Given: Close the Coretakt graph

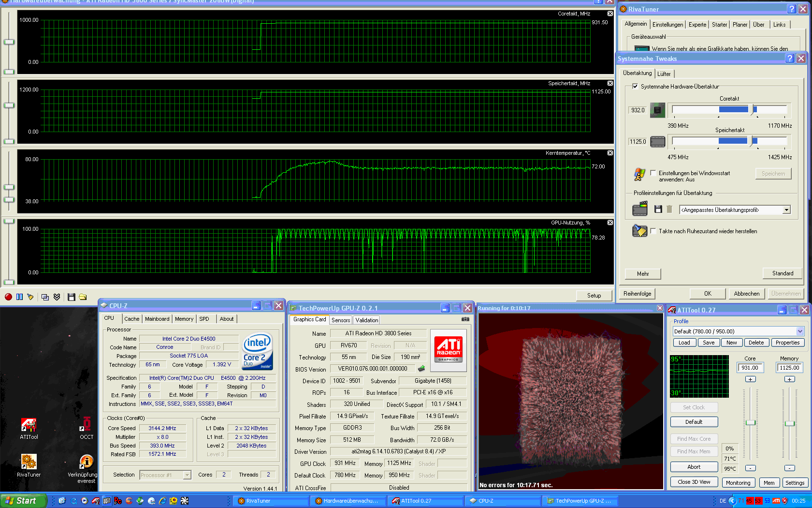Looking at the screenshot, I should point(610,14).
